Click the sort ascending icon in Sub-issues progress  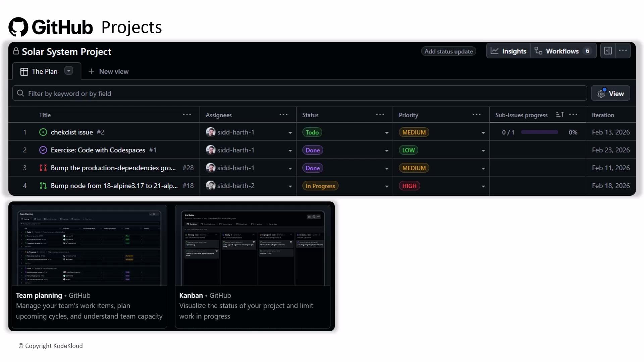[560, 115]
